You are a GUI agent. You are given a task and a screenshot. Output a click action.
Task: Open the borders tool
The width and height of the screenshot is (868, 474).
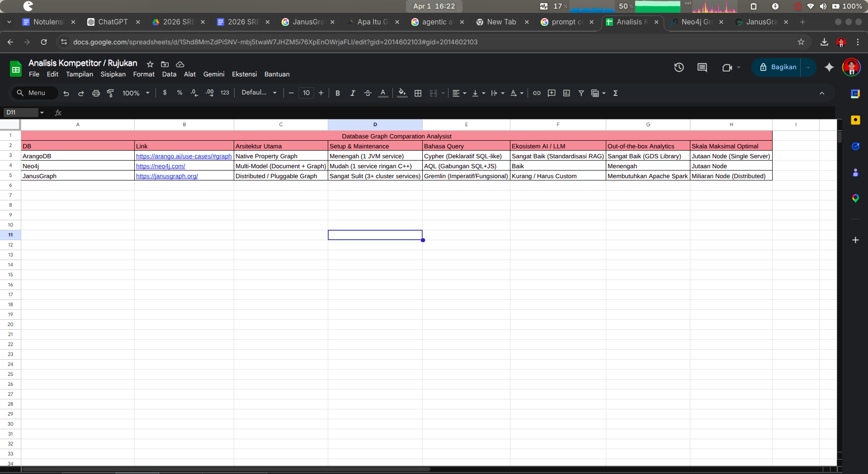(418, 93)
